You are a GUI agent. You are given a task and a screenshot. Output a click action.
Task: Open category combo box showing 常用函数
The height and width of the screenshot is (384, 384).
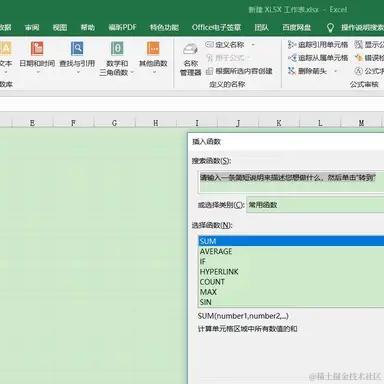tap(315, 205)
